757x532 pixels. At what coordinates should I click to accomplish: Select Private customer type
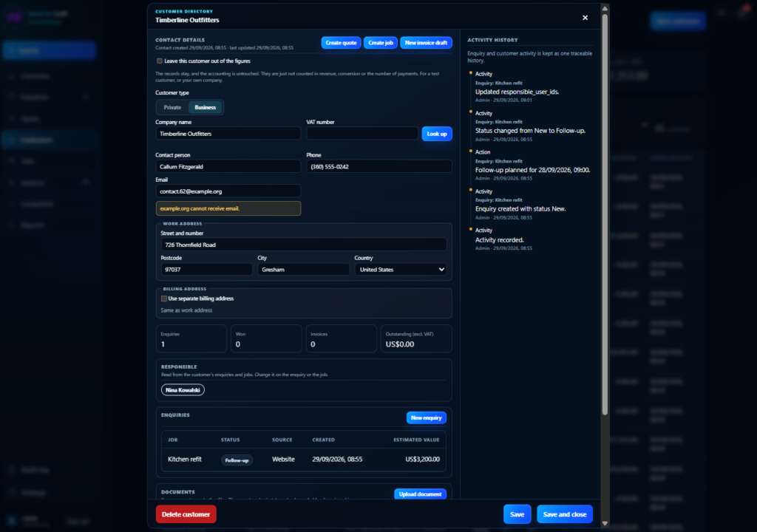[172, 107]
